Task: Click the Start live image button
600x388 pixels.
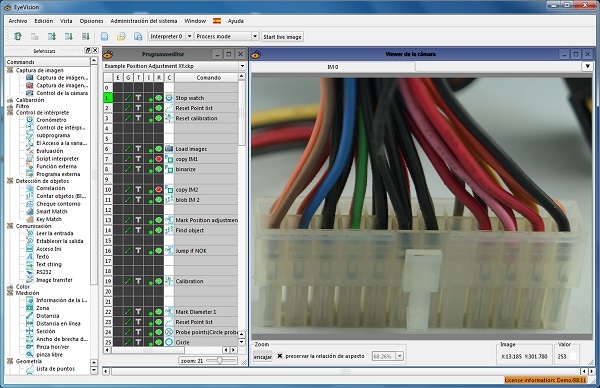Action: (x=282, y=37)
